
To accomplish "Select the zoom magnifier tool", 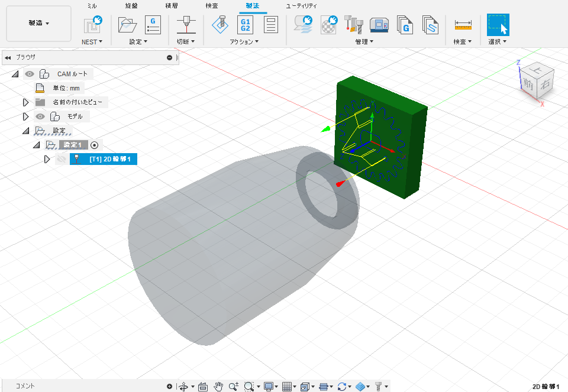I will 234,387.
